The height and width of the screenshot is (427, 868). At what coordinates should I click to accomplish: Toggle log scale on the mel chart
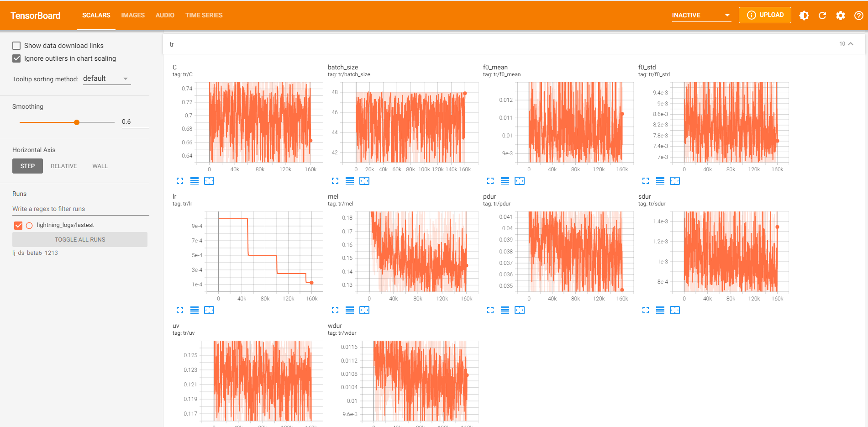click(350, 310)
